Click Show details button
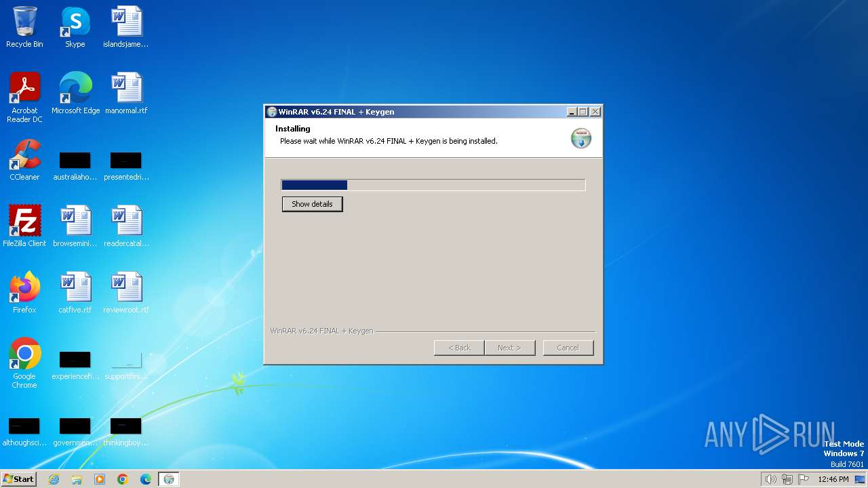The height and width of the screenshot is (488, 868). [x=312, y=204]
